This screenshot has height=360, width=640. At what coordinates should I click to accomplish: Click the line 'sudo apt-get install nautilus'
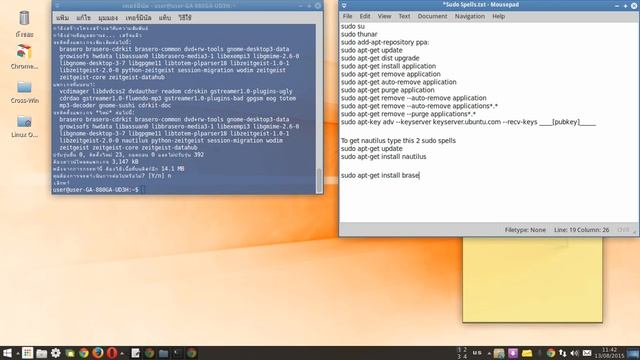[x=383, y=157]
